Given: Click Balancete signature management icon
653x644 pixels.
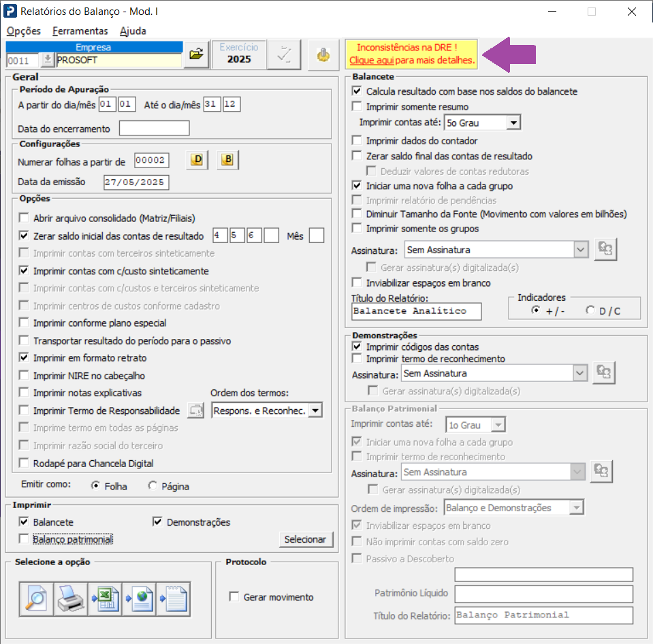Looking at the screenshot, I should tap(605, 249).
